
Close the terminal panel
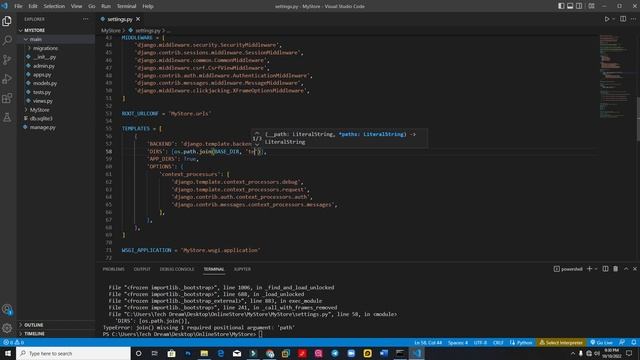[x=635, y=269]
